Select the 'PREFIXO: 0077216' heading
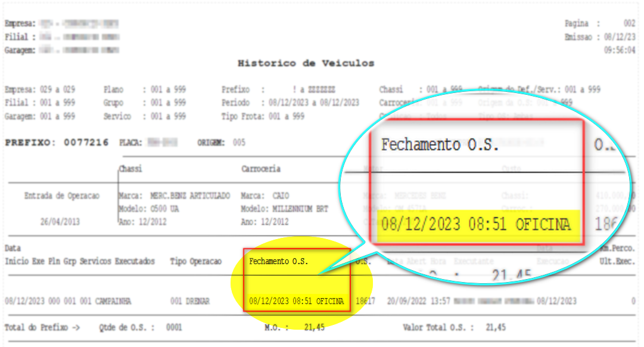The height and width of the screenshot is (347, 644). tap(57, 142)
